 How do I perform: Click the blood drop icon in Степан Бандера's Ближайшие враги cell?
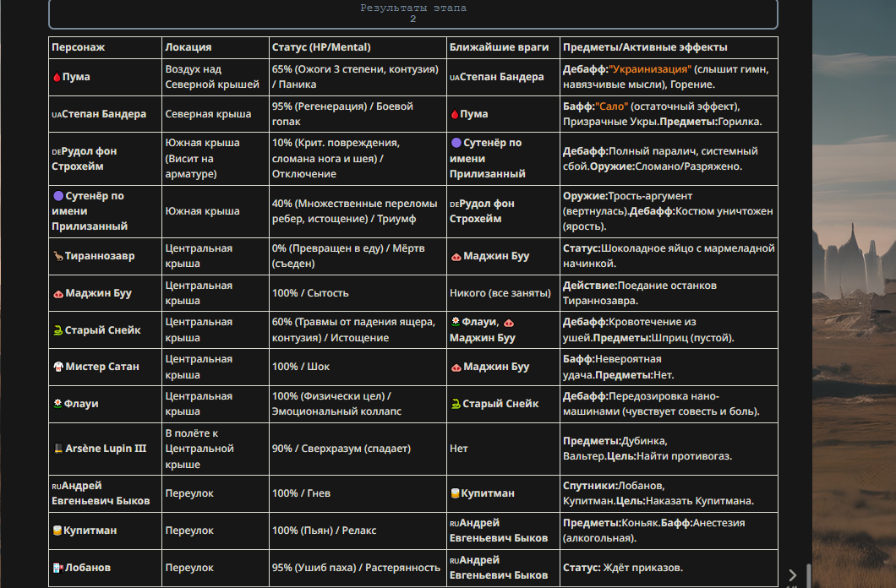pyautogui.click(x=455, y=114)
